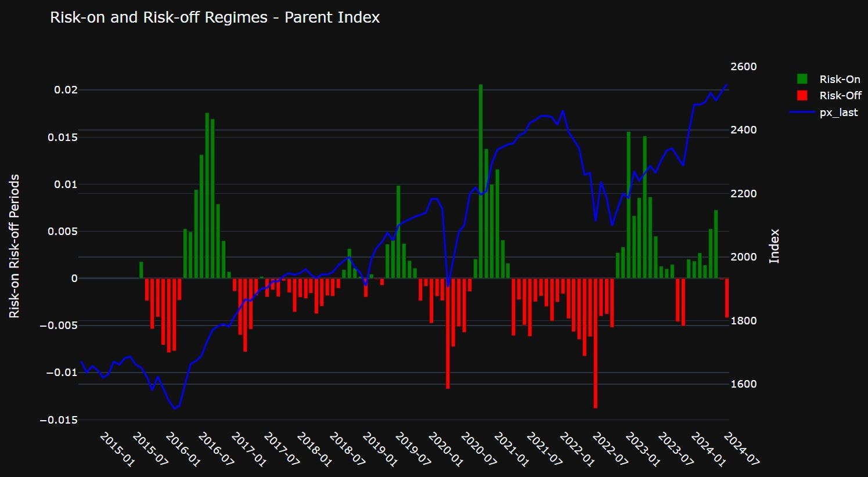Click the 2600 tick on the right axis
Screen dimensions: 868x477
pyautogui.click(x=742, y=66)
